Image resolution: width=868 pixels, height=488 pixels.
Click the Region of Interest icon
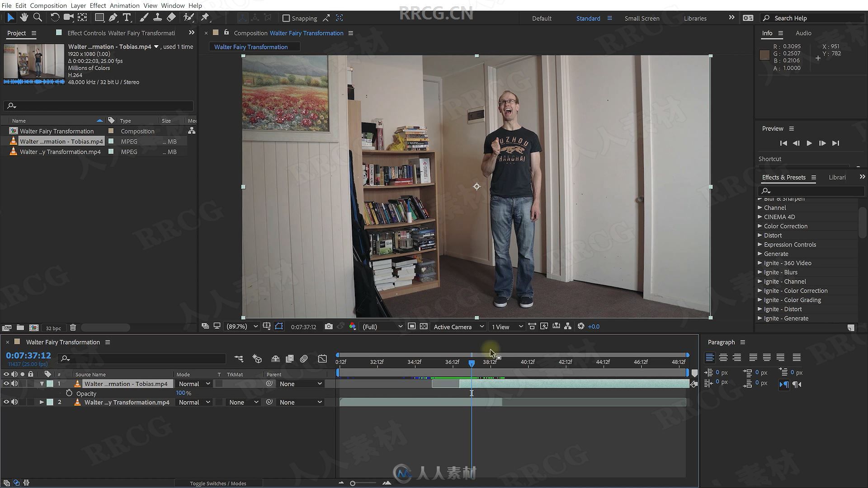coord(411,326)
